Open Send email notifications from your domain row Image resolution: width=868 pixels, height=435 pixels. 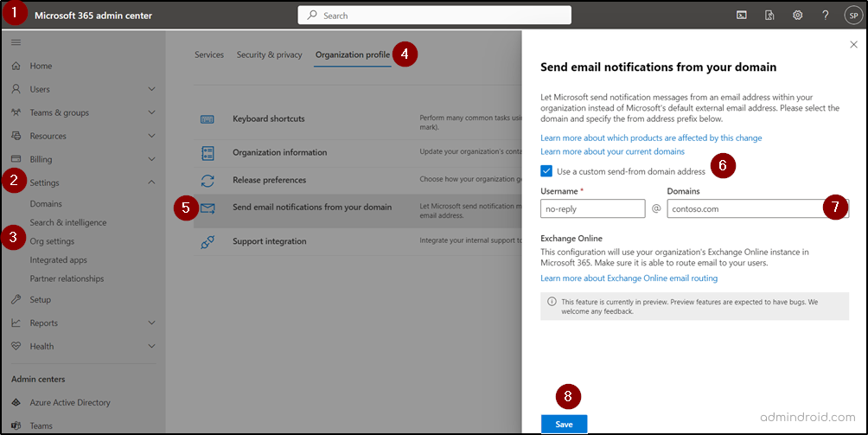(x=358, y=211)
